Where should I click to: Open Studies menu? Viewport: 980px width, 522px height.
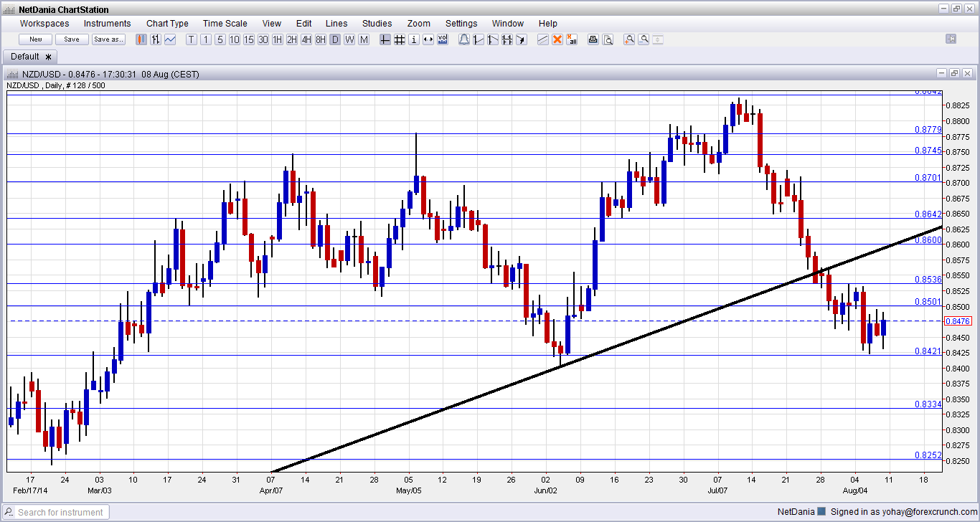377,24
